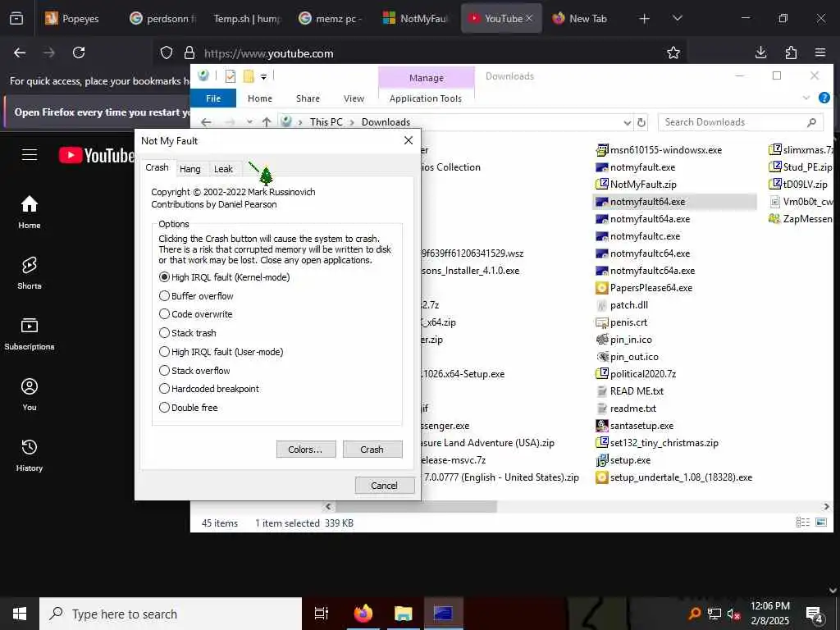Click the taskbar search box
The height and width of the screenshot is (630, 840).
(x=171, y=614)
